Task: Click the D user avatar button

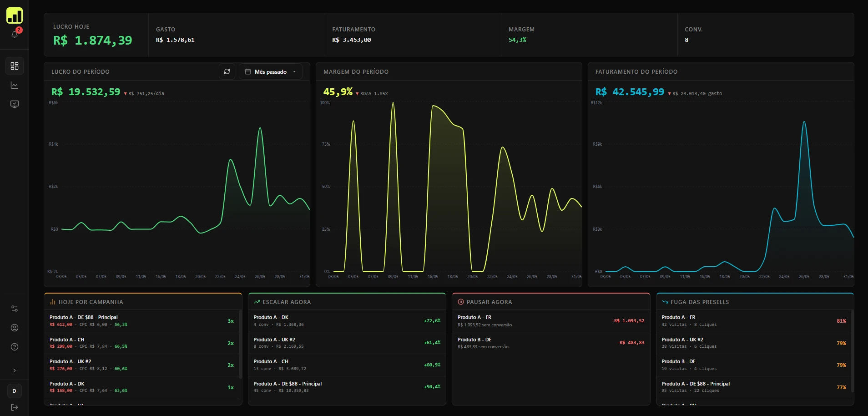Action: 15,391
